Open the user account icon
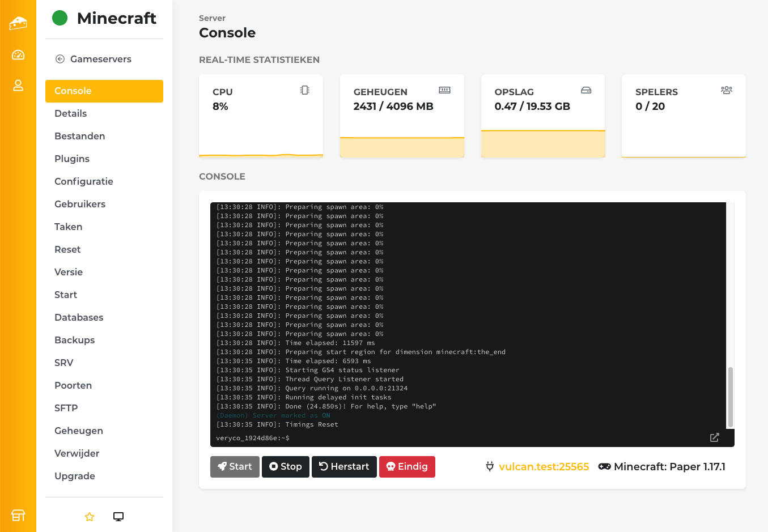The height and width of the screenshot is (532, 768). [18, 86]
